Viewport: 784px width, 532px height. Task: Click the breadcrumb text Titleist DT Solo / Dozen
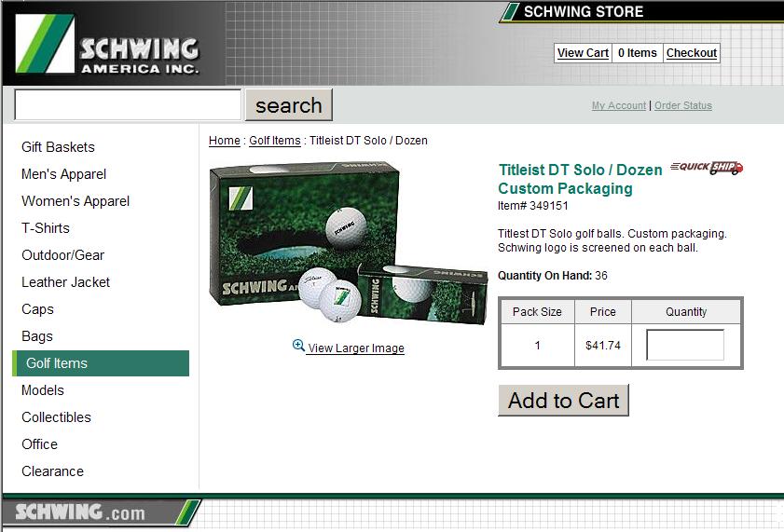click(x=368, y=141)
